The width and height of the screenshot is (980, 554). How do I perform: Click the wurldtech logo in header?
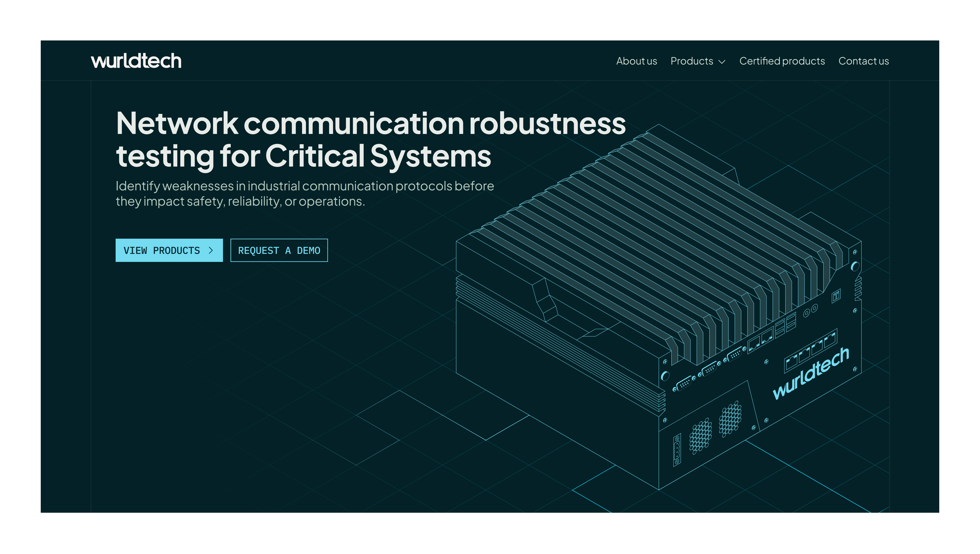click(x=136, y=61)
